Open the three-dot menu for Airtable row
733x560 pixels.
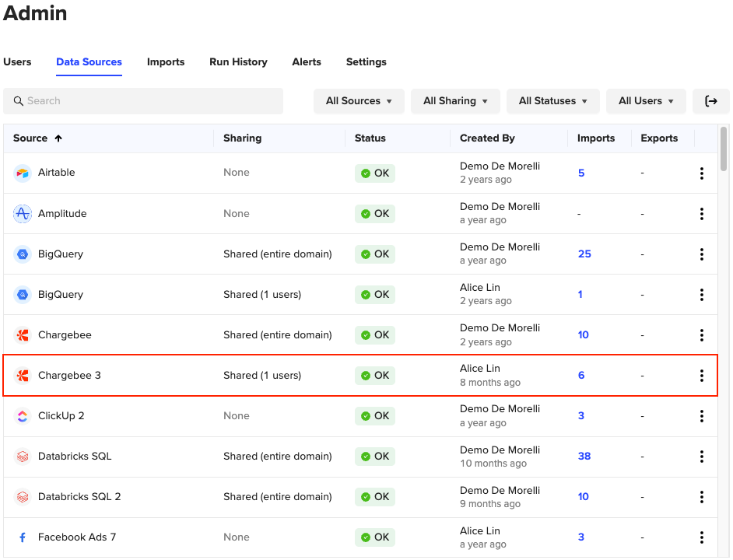pyautogui.click(x=701, y=173)
